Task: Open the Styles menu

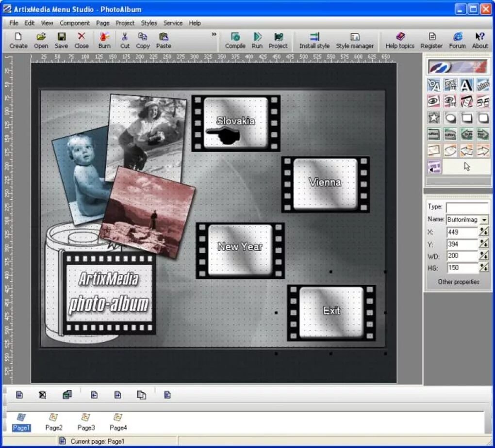Action: [149, 23]
